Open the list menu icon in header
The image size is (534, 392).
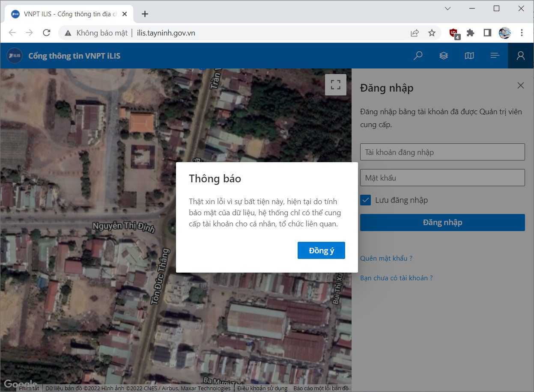[x=495, y=56]
